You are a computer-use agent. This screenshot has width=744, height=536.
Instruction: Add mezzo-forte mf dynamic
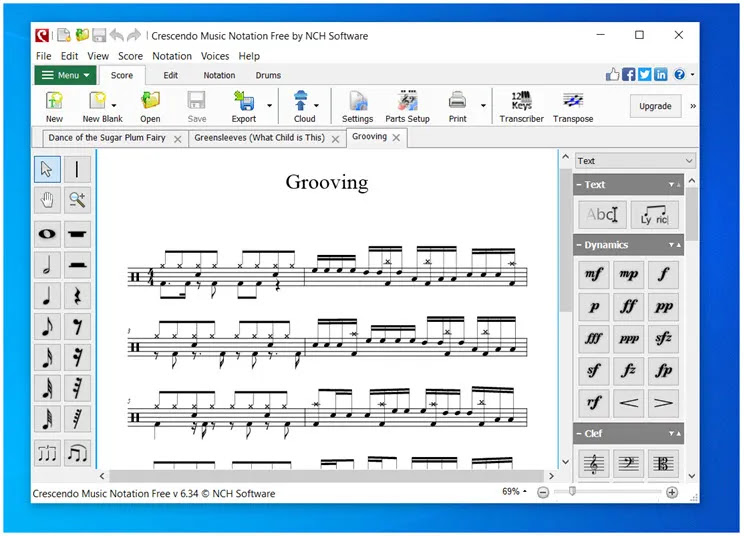[x=594, y=274]
